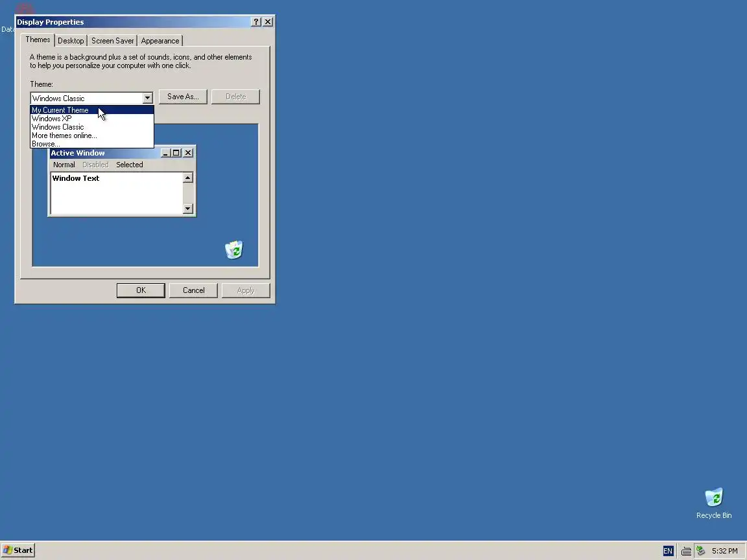Click the Recycle Bin in theme preview
This screenshot has width=747, height=560.
click(x=234, y=250)
